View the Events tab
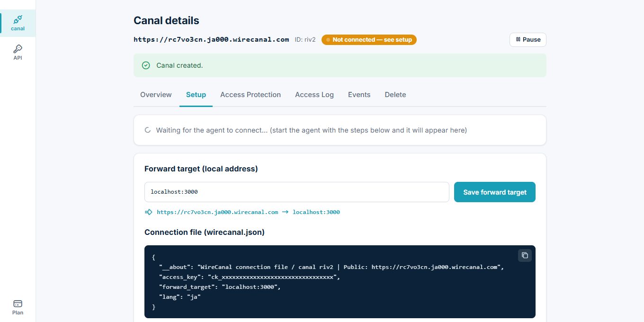This screenshot has height=322, width=644. pos(359,95)
